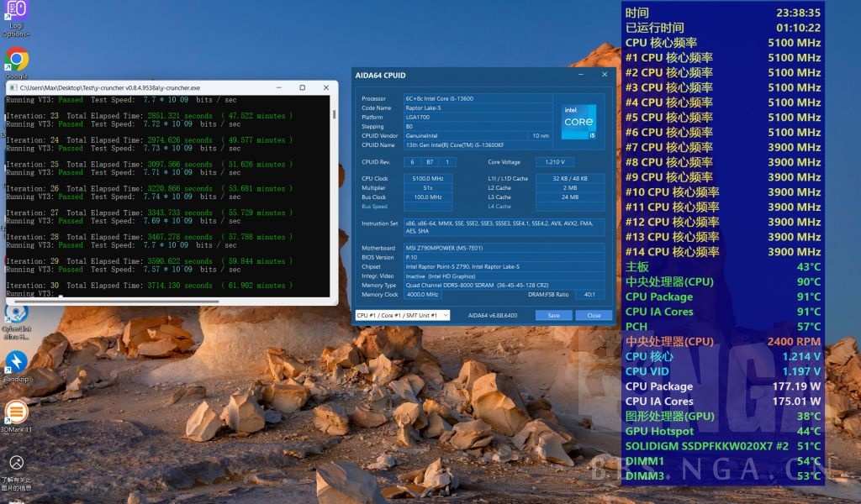
Task: Open the 3DMark 11 desktop shortcut
Action: [x=16, y=412]
